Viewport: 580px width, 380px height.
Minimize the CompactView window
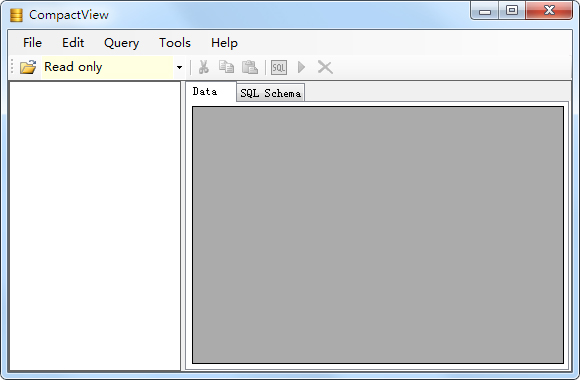485,11
